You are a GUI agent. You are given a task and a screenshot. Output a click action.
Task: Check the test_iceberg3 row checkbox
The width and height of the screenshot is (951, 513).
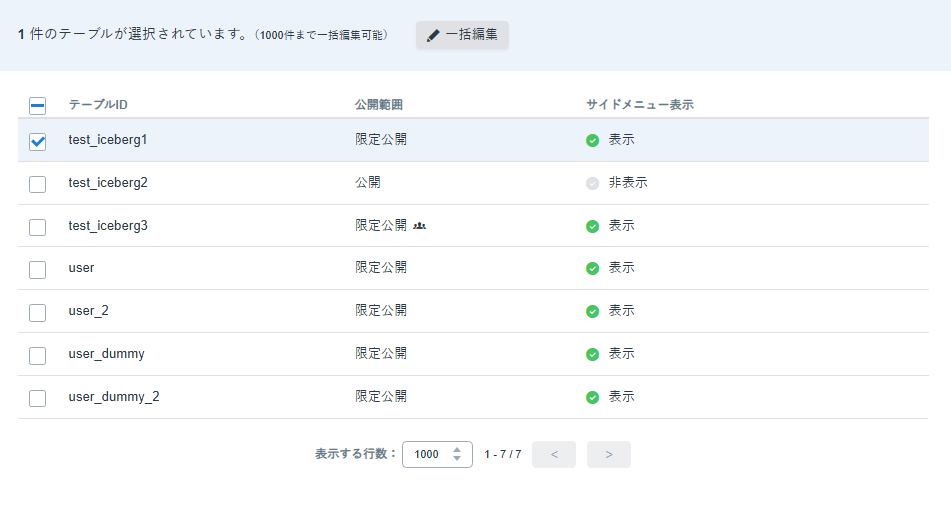38,227
